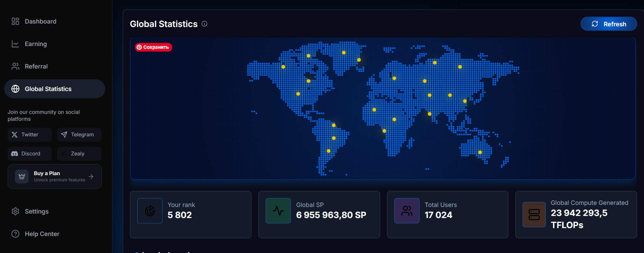Open the Telegram community link
The height and width of the screenshot is (253, 644).
[79, 135]
